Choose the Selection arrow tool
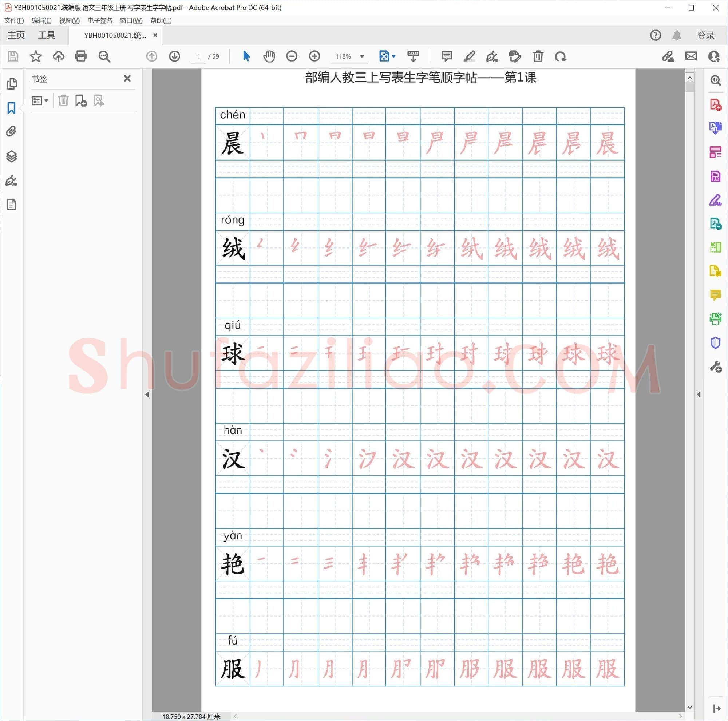This screenshot has width=728, height=721. pos(246,56)
